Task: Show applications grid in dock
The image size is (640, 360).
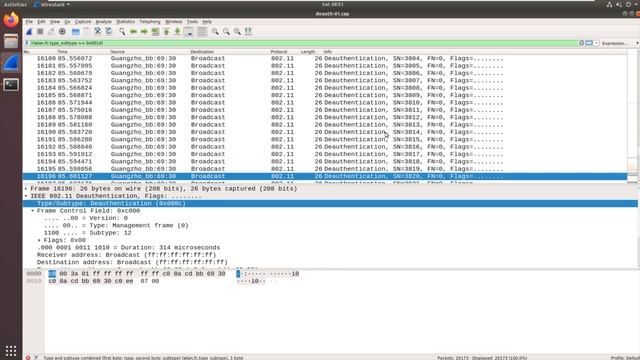Action: point(11,350)
